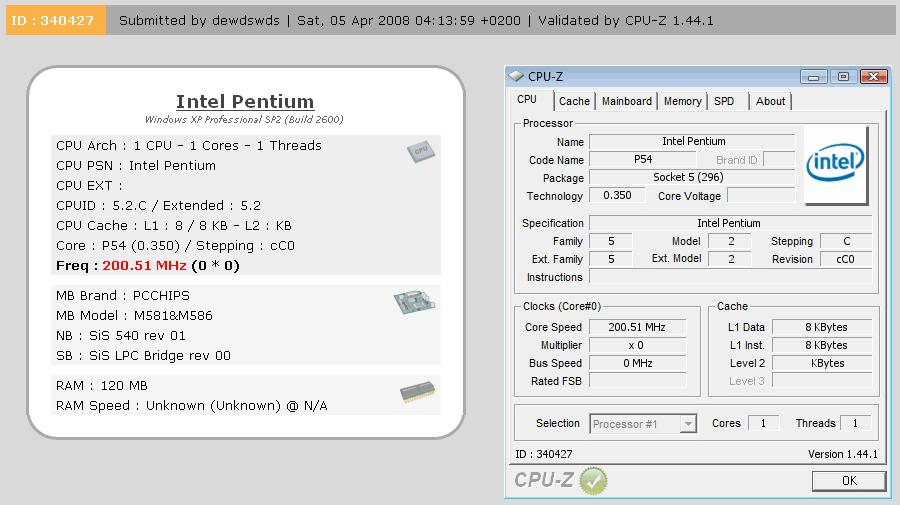Click the Family field showing 5
This screenshot has width=900, height=505.
[611, 241]
